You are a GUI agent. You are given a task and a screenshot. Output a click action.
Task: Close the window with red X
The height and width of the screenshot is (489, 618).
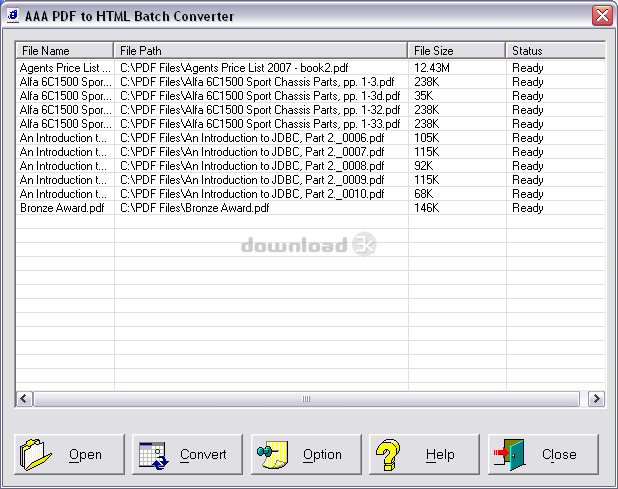coord(601,15)
